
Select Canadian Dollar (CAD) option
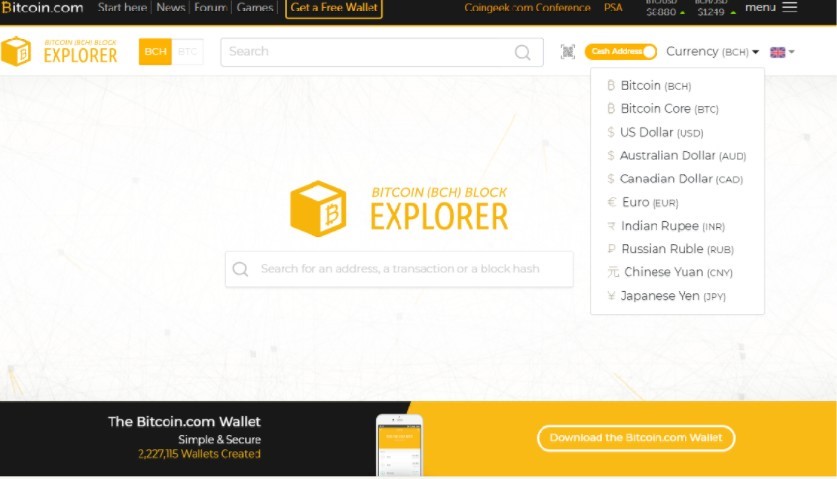(x=677, y=179)
